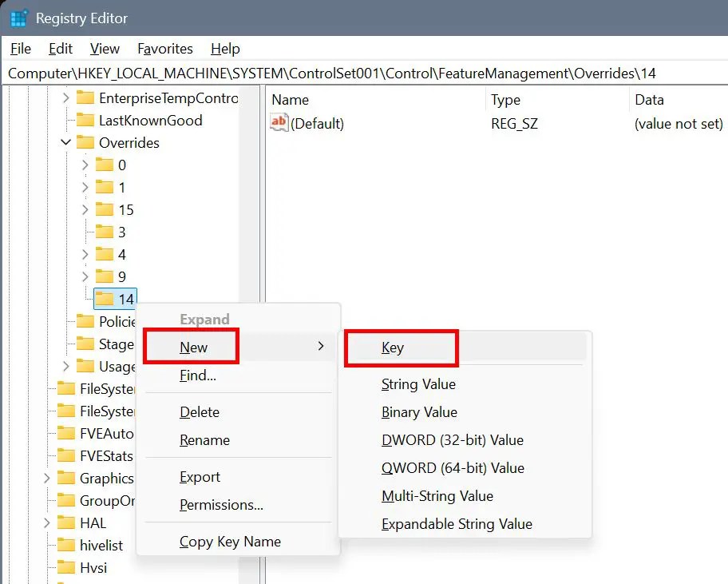Click the HAL folder icon
The image size is (728, 584).
(x=66, y=522)
